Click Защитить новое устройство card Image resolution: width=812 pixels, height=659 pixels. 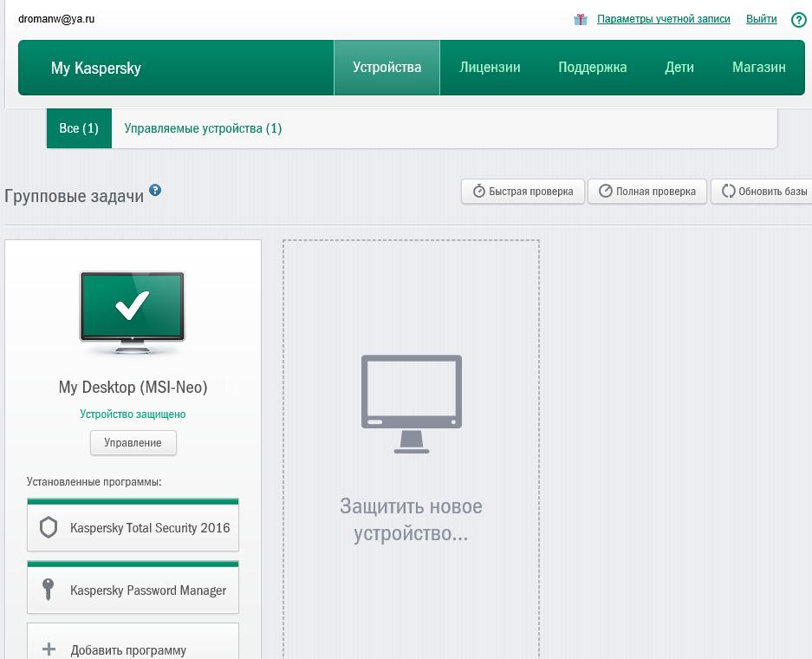(411, 449)
